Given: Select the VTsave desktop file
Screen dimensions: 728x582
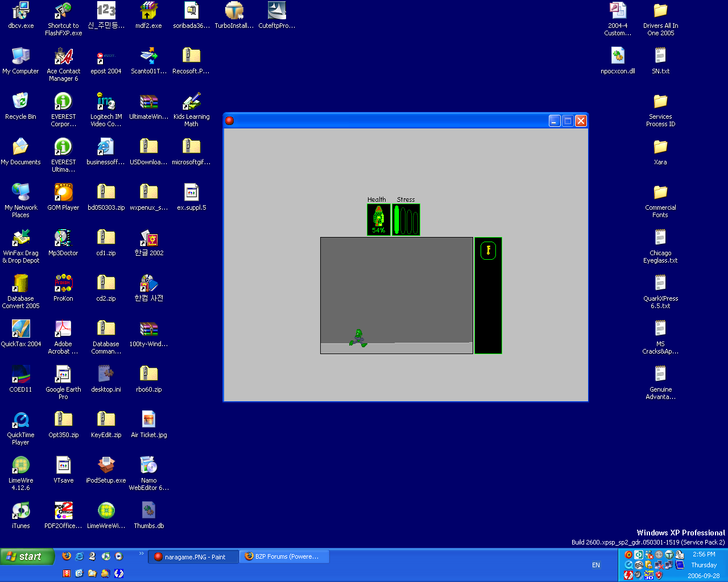Looking at the screenshot, I should [63, 470].
